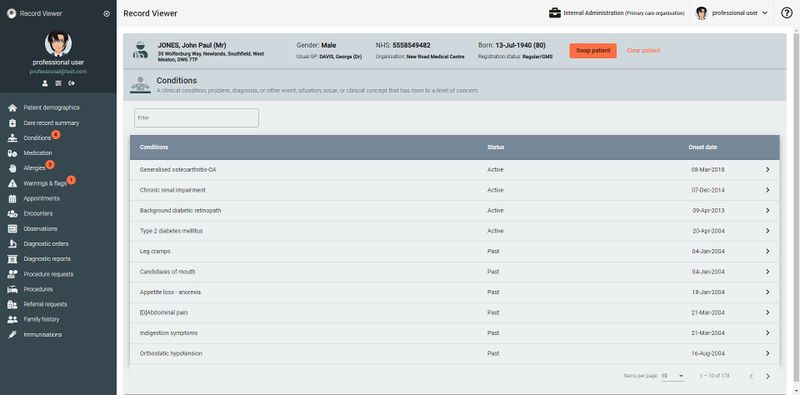Image resolution: width=800 pixels, height=395 pixels.
Task: Click the Family history people icon
Action: tap(13, 319)
